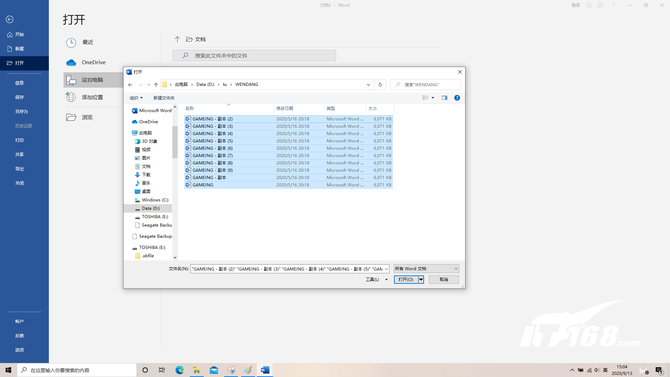Select 下载 (Downloads) in navigation tree
The height and width of the screenshot is (377, 670).
[x=143, y=175]
